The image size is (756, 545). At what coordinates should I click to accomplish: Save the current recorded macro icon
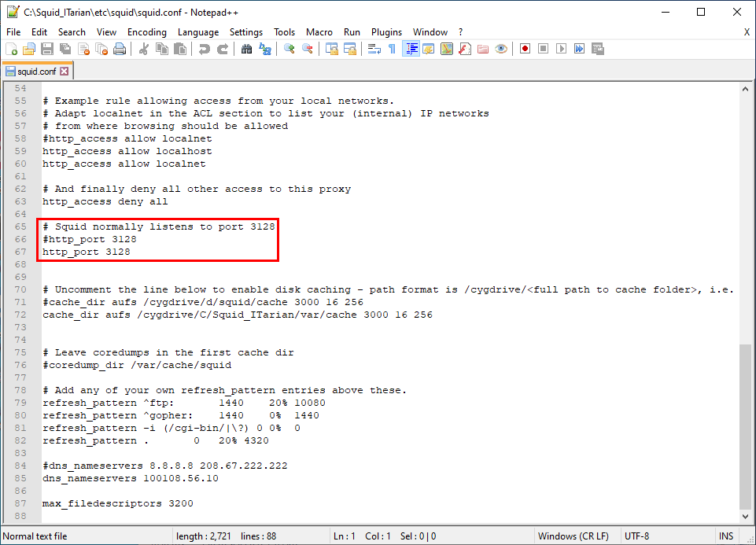(598, 49)
